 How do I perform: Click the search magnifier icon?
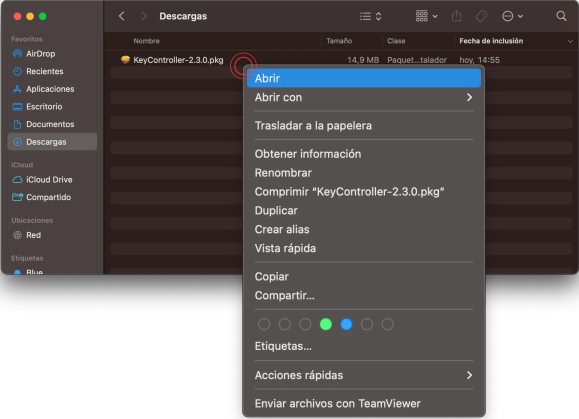[561, 16]
